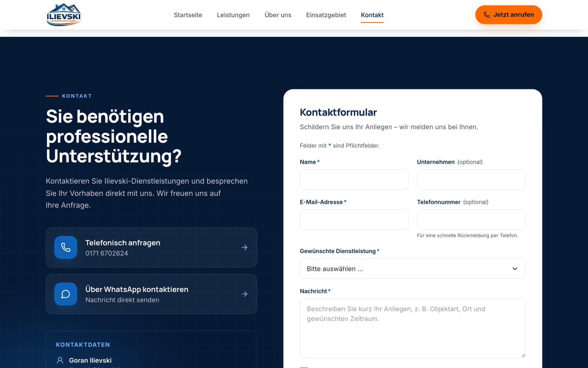
Task: Click the Ilievski Dienstleistung logo
Action: pos(64,15)
